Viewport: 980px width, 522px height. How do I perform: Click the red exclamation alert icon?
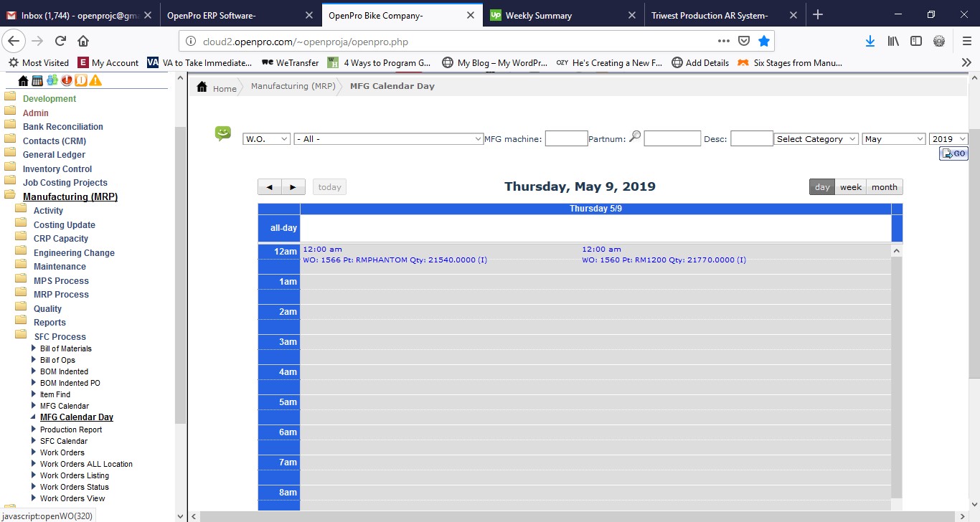click(x=67, y=80)
